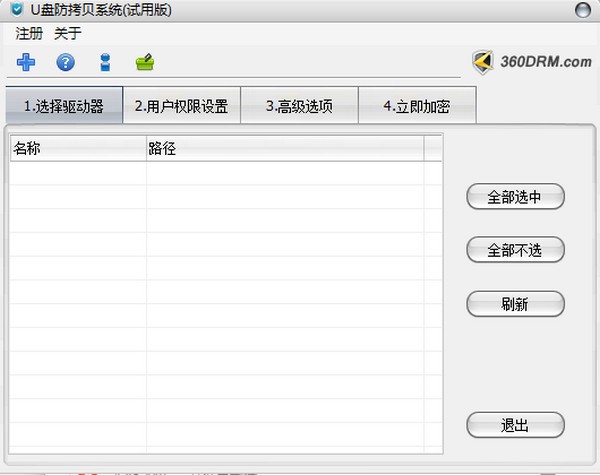Sort the list by 名称 column header
The height and width of the screenshot is (475, 600).
click(x=78, y=148)
